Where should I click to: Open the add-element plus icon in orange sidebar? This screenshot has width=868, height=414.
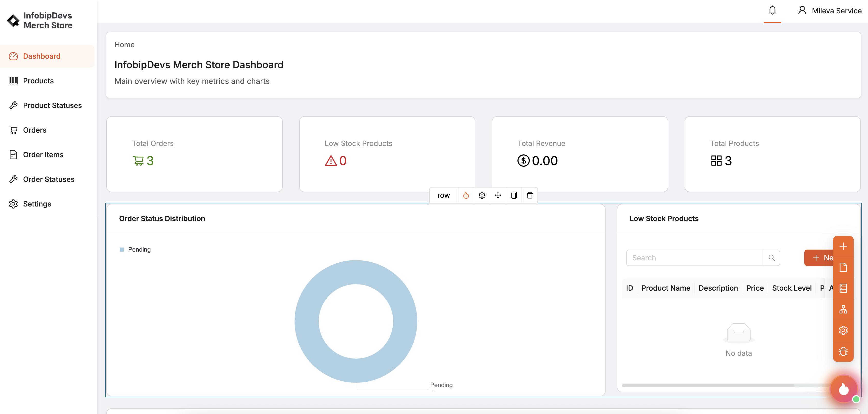point(843,246)
